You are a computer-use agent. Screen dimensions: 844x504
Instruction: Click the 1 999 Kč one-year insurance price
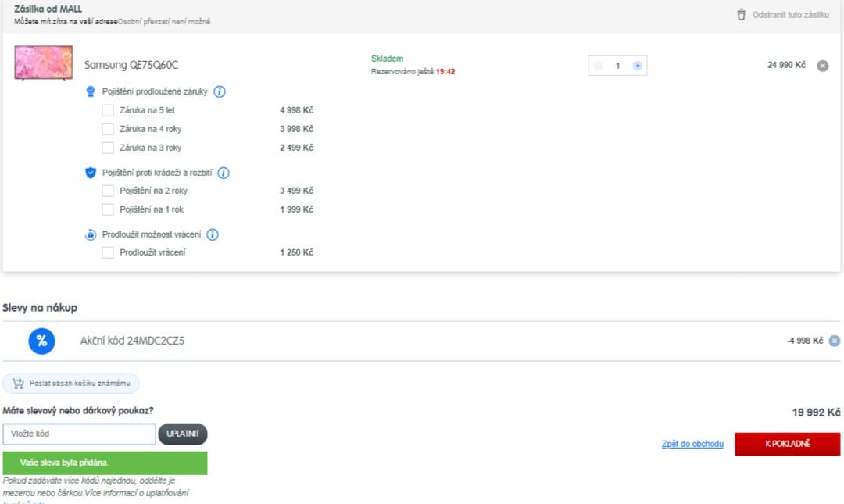[297, 209]
